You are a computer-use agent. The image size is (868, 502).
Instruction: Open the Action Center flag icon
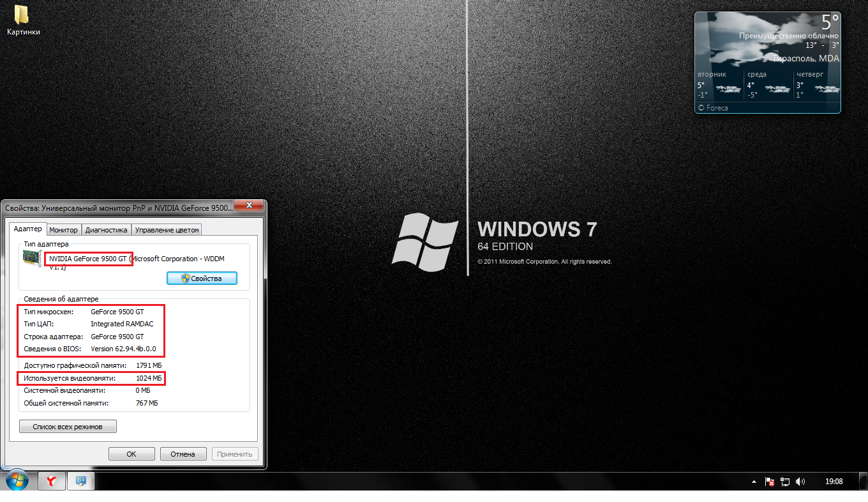click(770, 482)
